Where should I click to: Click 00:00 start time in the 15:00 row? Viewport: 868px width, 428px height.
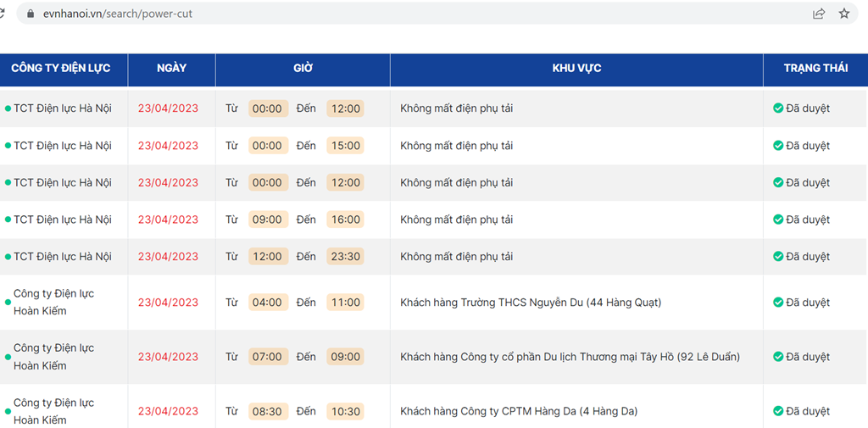[268, 146]
